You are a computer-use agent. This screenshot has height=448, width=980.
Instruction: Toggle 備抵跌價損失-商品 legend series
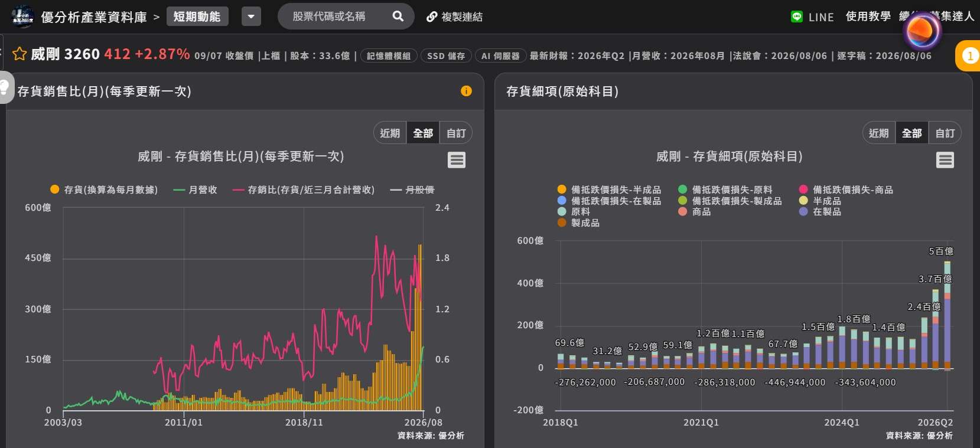point(846,189)
